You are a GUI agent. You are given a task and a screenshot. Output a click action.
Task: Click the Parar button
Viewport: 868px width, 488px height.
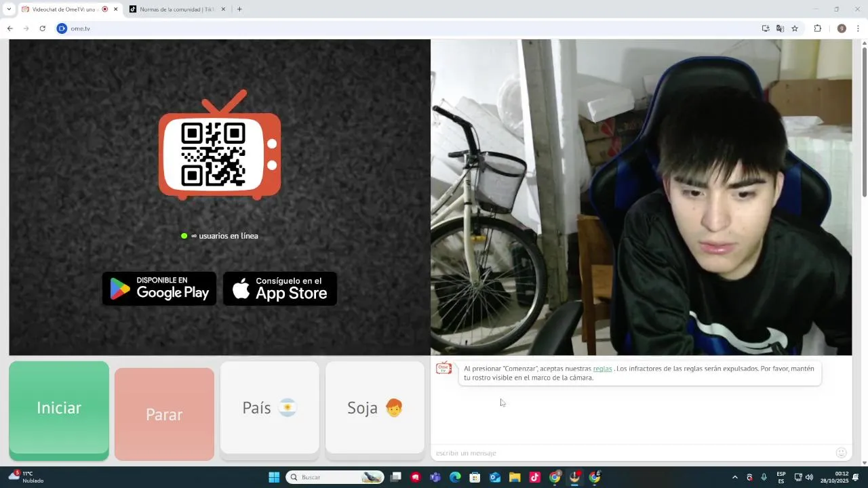coord(164,414)
